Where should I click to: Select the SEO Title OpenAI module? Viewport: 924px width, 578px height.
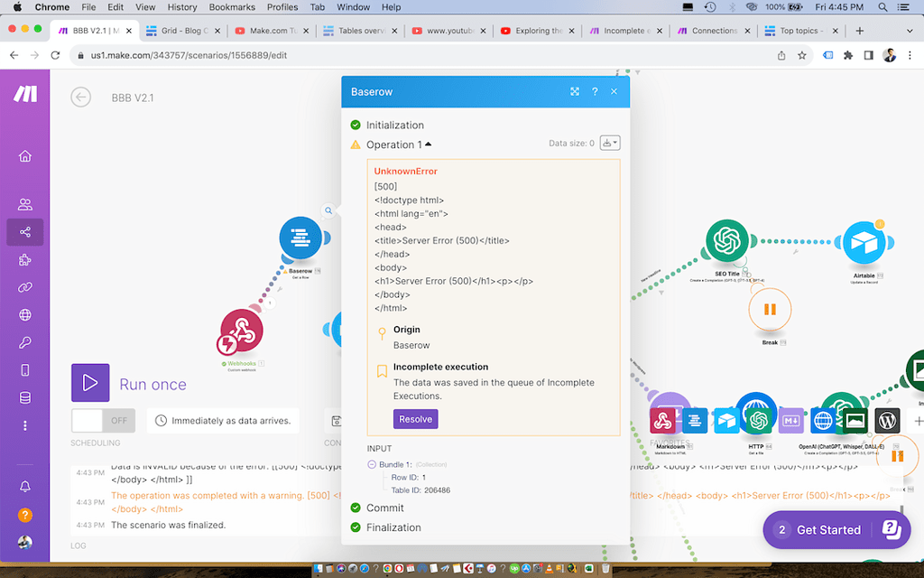coord(727,242)
